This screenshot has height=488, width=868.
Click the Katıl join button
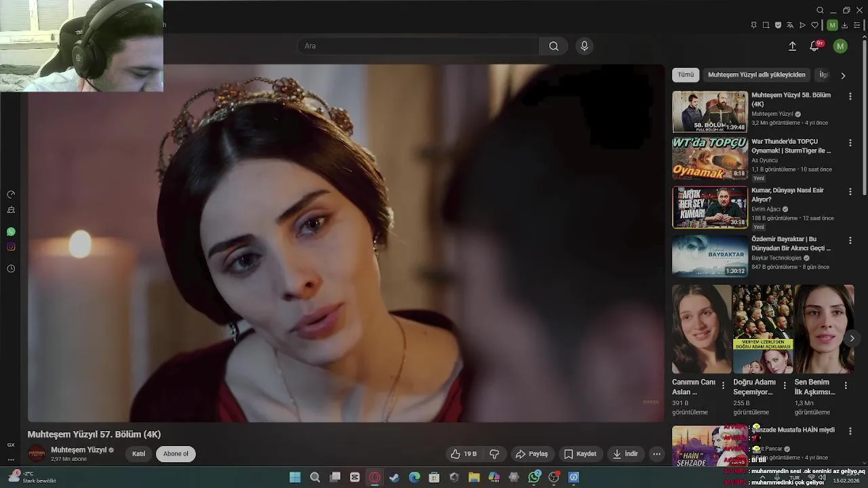(x=138, y=454)
